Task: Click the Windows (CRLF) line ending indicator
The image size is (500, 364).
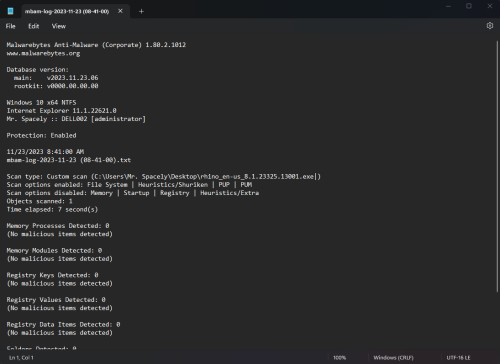Action: click(393, 358)
